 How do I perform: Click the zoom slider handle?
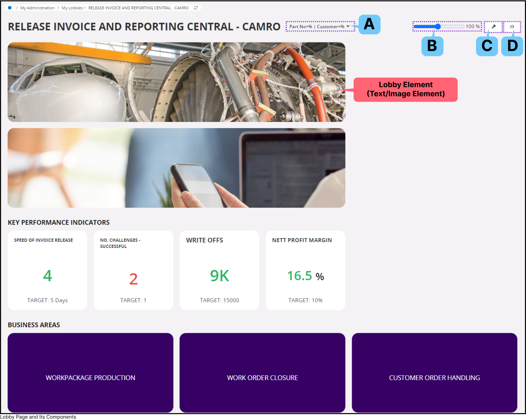point(438,26)
